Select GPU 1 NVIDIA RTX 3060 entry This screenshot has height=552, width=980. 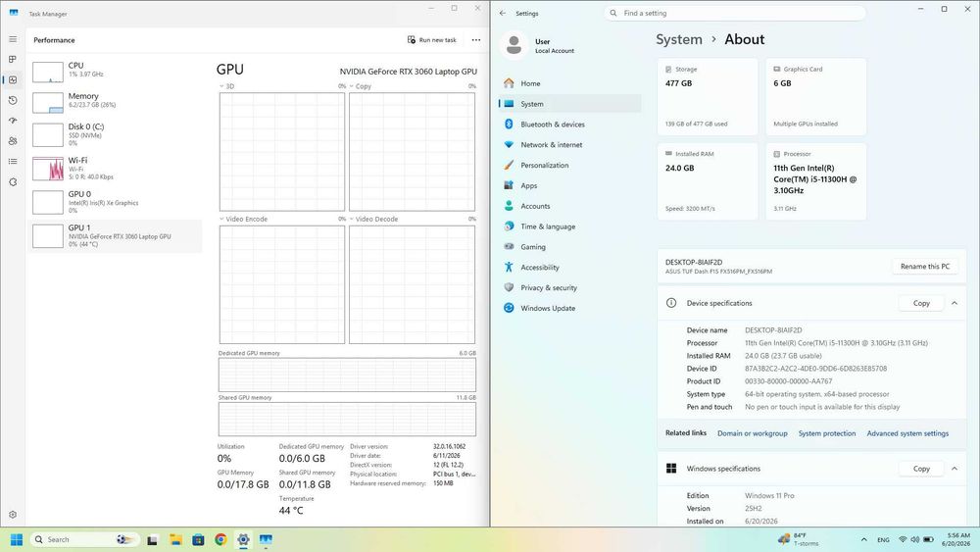[x=115, y=235]
